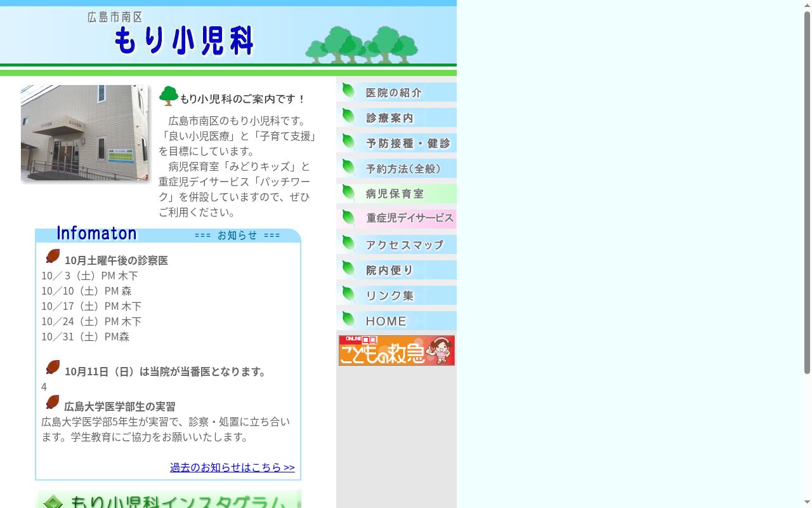Click leaf icon beside 10月11日 notice
Image resolution: width=812 pixels, height=508 pixels.
click(53, 368)
